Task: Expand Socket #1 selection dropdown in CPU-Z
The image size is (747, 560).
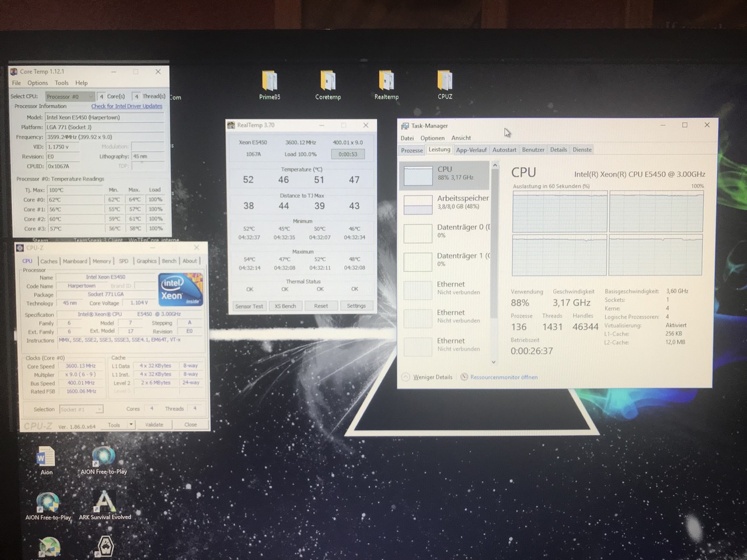Action: [81, 409]
